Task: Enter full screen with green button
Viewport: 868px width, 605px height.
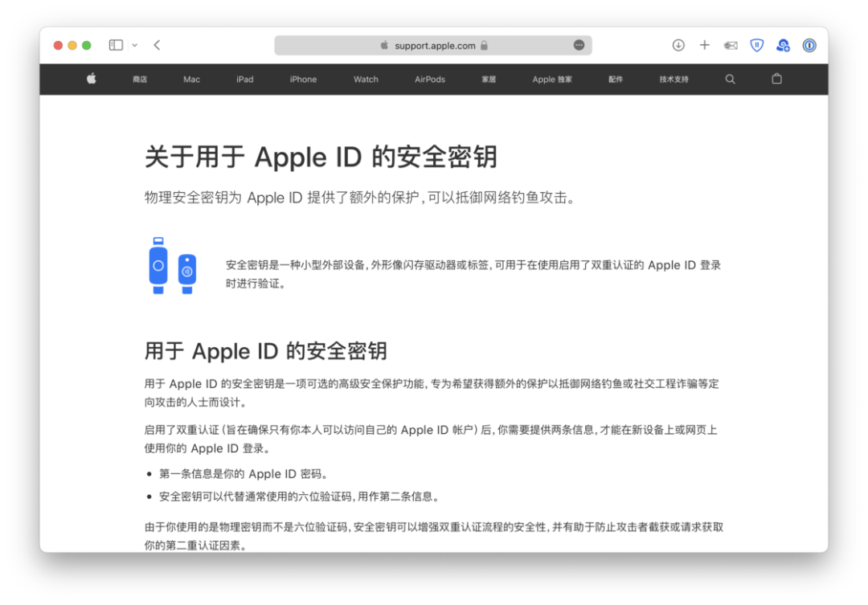Action: [86, 45]
